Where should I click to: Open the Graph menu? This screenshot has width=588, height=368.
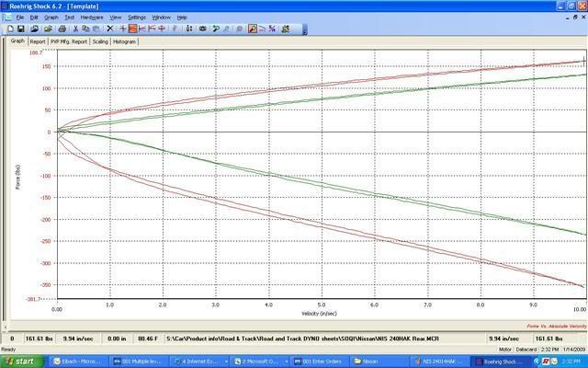[x=51, y=17]
